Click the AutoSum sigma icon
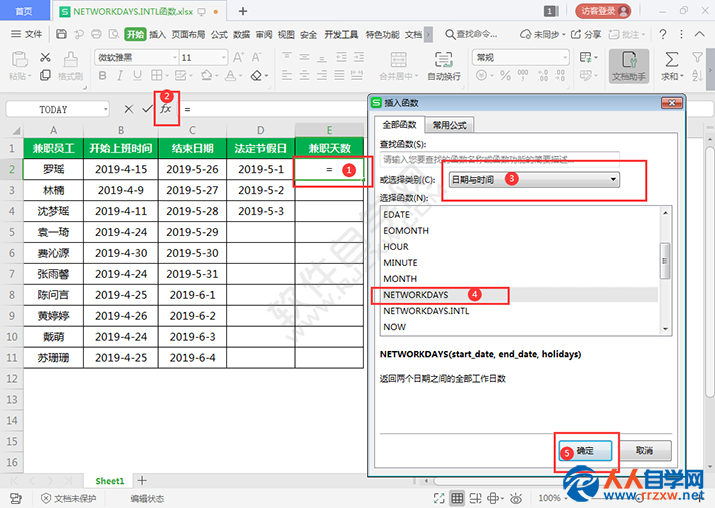 pyautogui.click(x=672, y=60)
